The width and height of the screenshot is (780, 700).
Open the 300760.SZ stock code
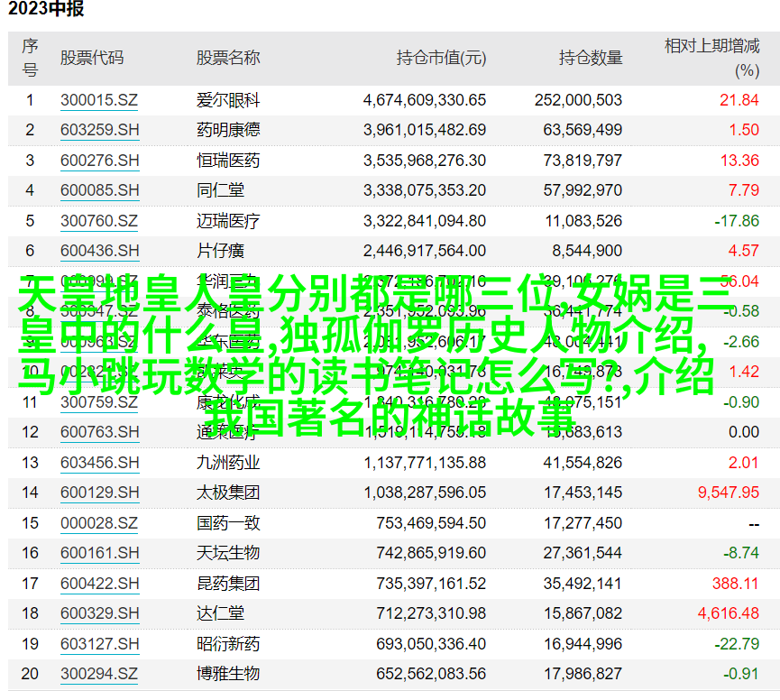[99, 221]
